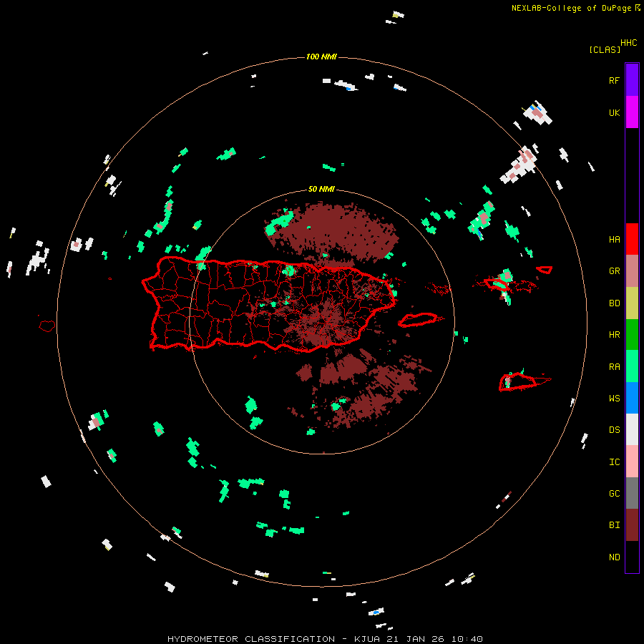Click the 100 NMI range ring label
The height and width of the screenshot is (644, 644).
[321, 57]
